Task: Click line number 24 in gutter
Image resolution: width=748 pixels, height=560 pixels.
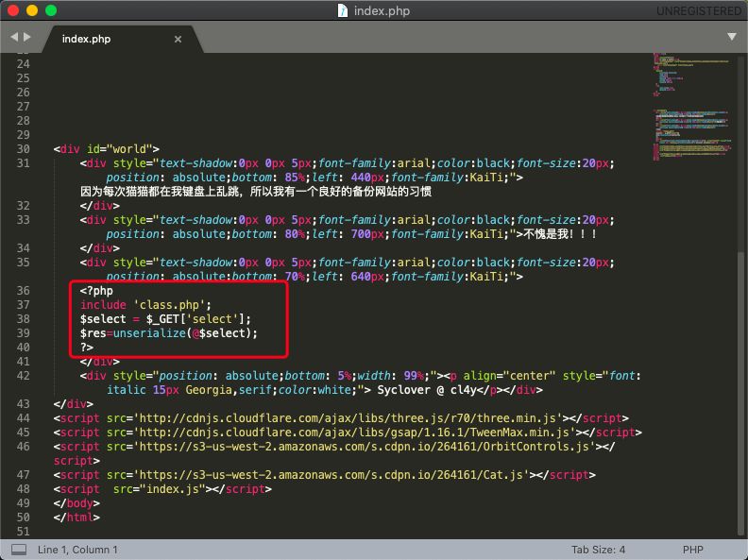Action: [x=24, y=64]
